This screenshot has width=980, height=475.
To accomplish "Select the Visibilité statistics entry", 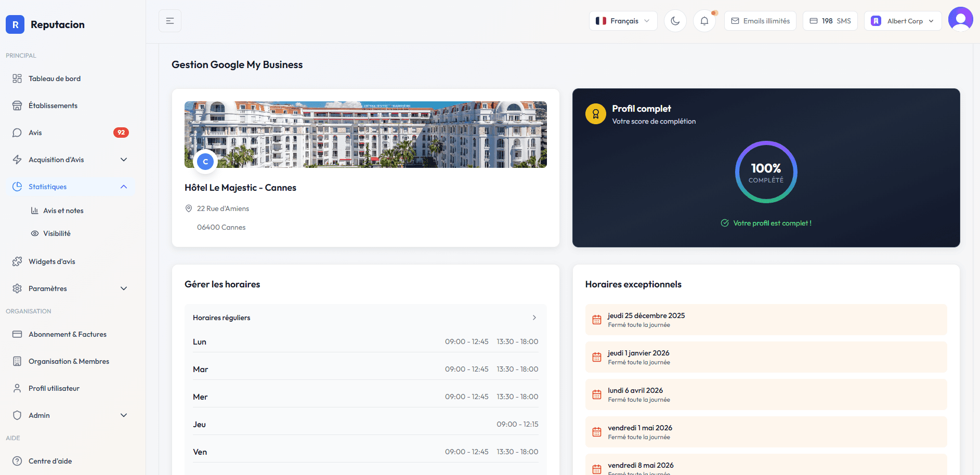I will 57,233.
